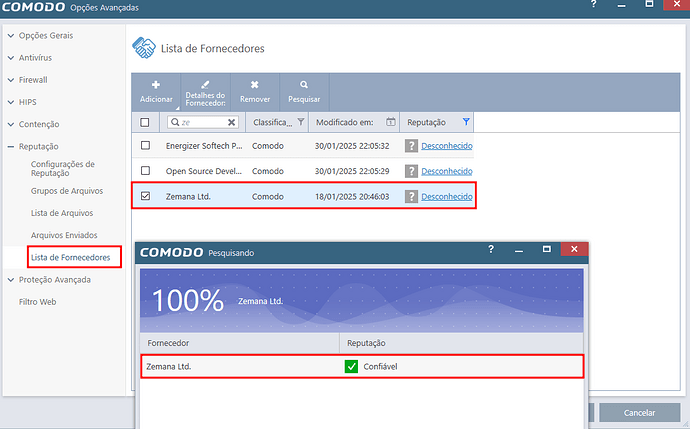This screenshot has height=429, width=690.
Task: Expand the Opções Gerais section
Action: point(11,36)
